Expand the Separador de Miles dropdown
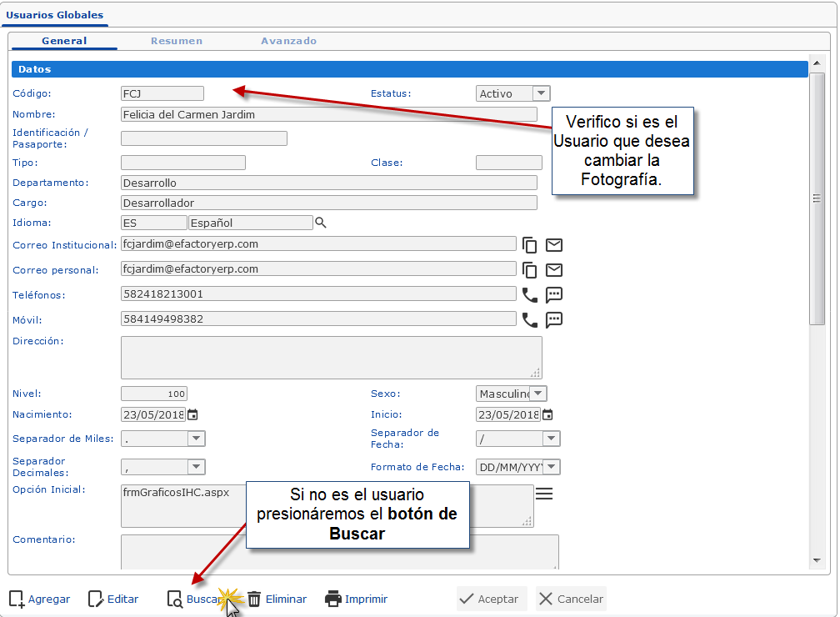The image size is (840, 617). point(196,439)
